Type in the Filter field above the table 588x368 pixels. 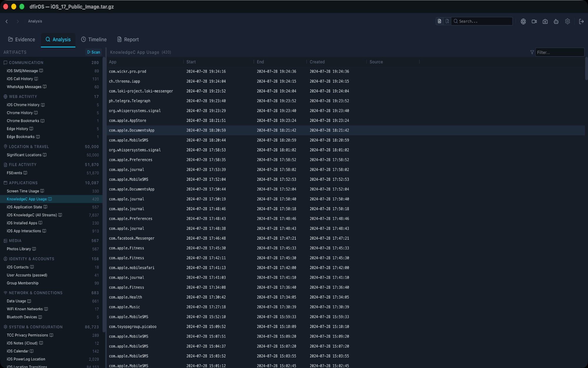click(x=559, y=52)
